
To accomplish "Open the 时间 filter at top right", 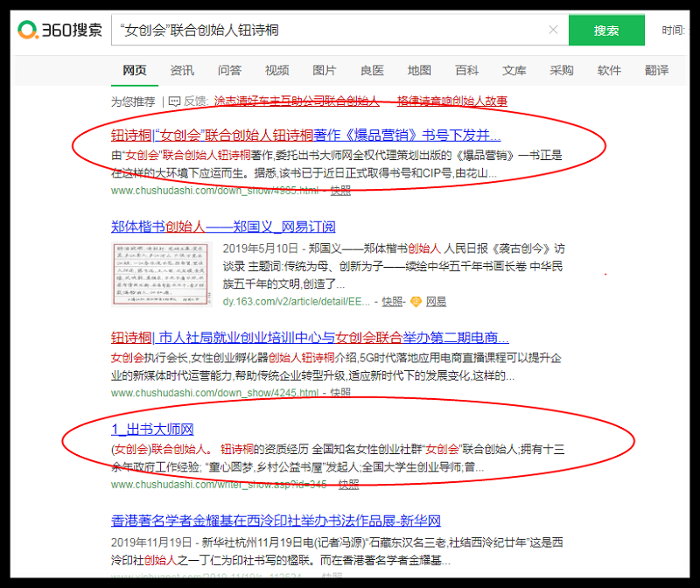I will coord(673,31).
